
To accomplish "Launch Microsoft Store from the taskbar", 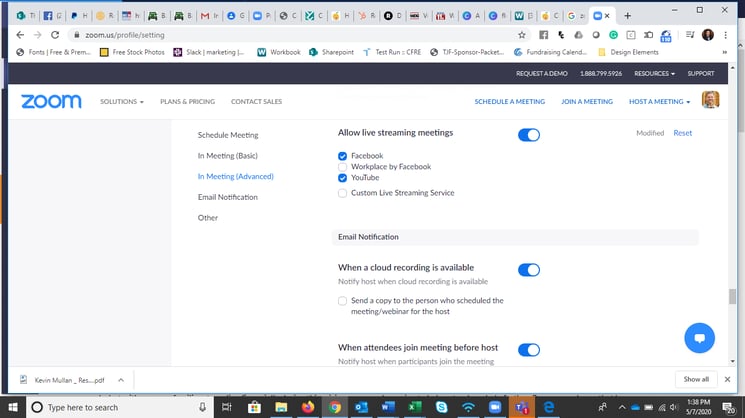I will (254, 407).
